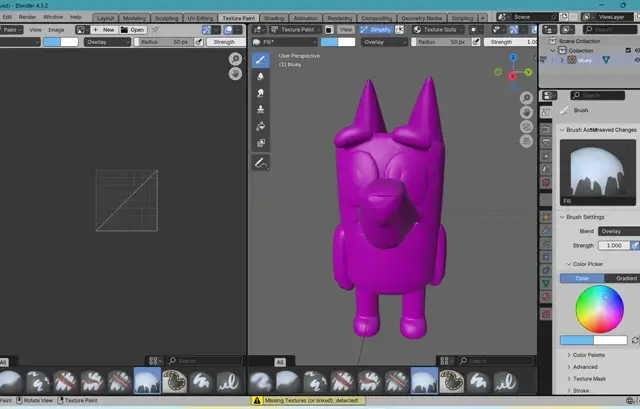The width and height of the screenshot is (640, 409).
Task: Click the pin image icon in image editor header
Action: click(x=155, y=30)
